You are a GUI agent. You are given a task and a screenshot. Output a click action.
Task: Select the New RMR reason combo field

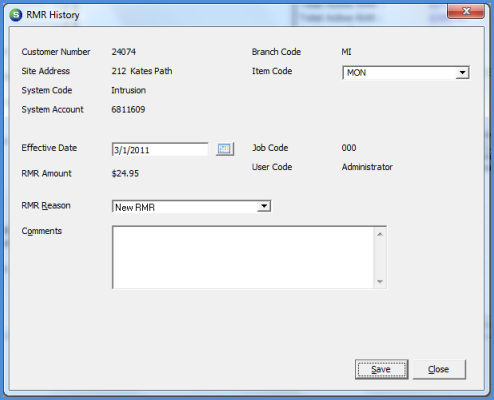pos(191,207)
